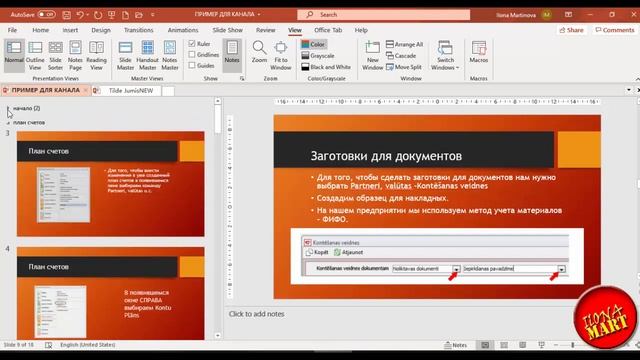
Task: Enable the Guides checkbox
Action: pyautogui.click(x=192, y=65)
